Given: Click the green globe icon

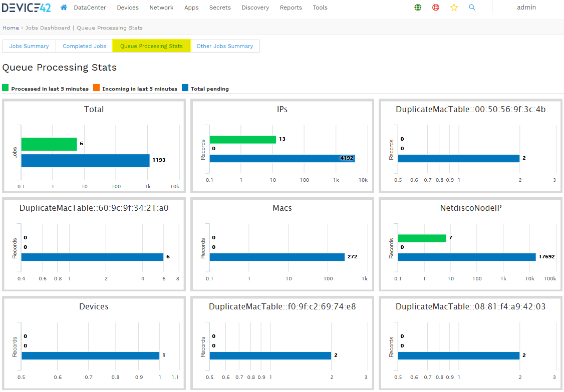Looking at the screenshot, I should [418, 8].
